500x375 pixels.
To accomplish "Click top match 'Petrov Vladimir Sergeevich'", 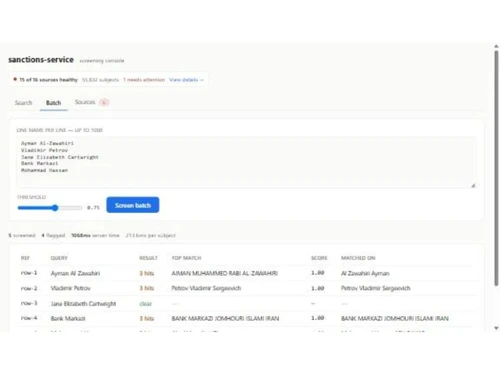I will [x=206, y=288].
